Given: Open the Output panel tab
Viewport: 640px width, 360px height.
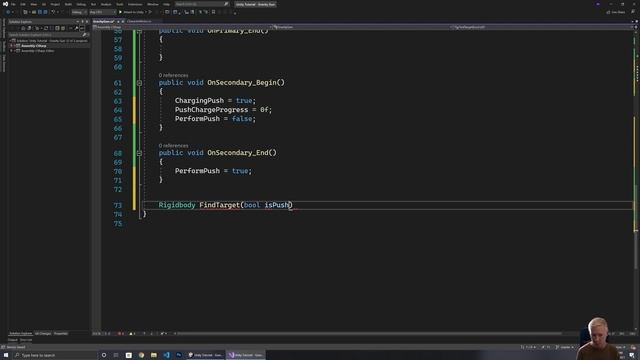Looking at the screenshot, I should [x=13, y=340].
